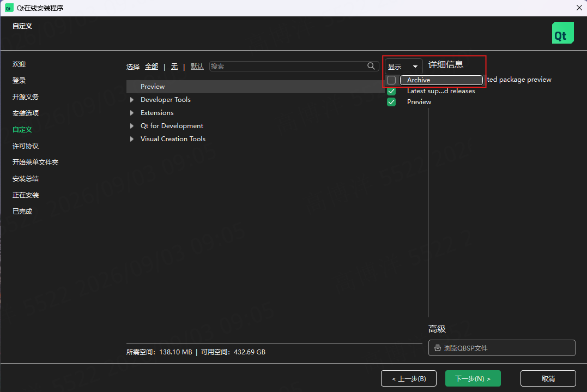
Task: Uncheck the Preview filter checkbox
Action: point(391,102)
